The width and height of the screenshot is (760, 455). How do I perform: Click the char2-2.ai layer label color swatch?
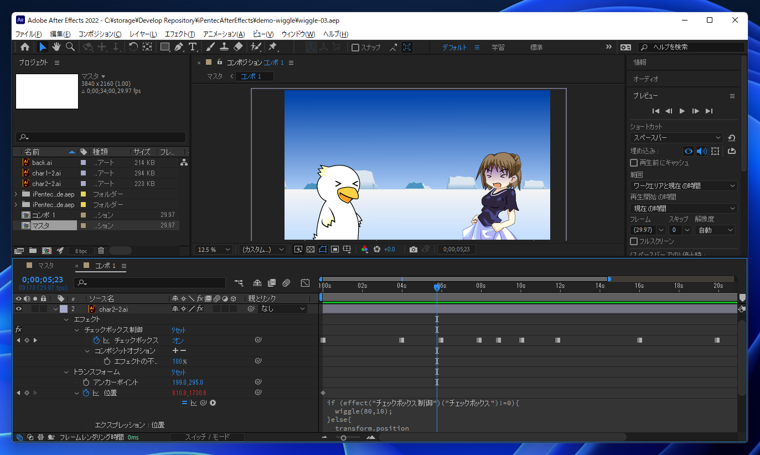pyautogui.click(x=63, y=309)
